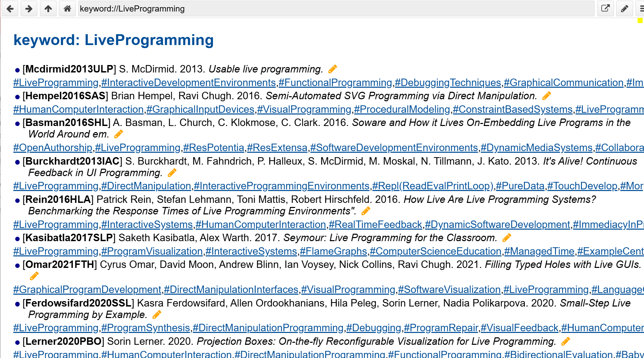The width and height of the screenshot is (644, 358).
Task: Open the #ProgramSynthesis keyword link
Action: click(145, 328)
